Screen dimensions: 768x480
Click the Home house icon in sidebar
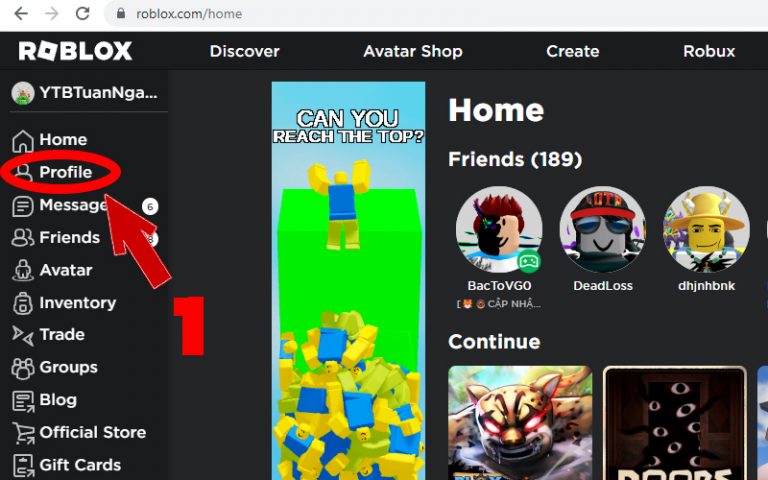[22, 140]
